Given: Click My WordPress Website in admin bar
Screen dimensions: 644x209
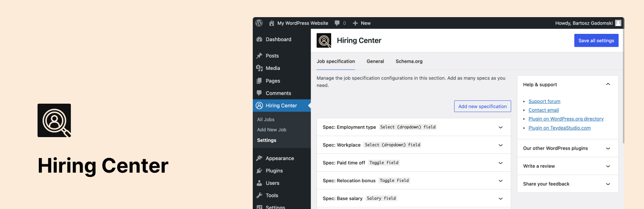Looking at the screenshot, I should tap(303, 23).
